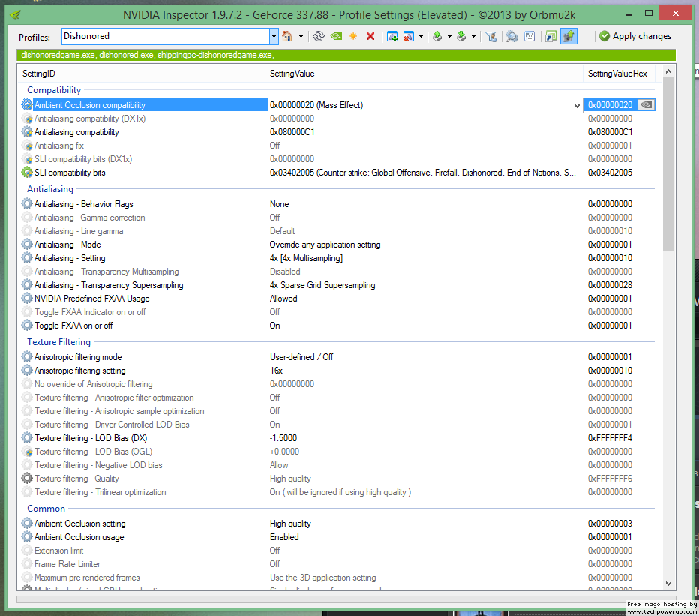Click the red X delete profile icon
Image resolution: width=699 pixels, height=616 pixels.
click(370, 36)
